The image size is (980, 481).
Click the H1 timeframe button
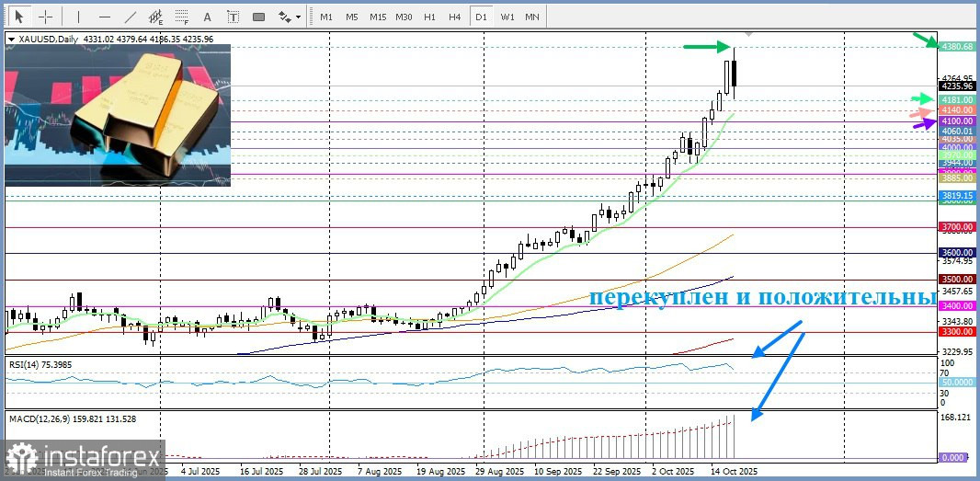point(429,17)
